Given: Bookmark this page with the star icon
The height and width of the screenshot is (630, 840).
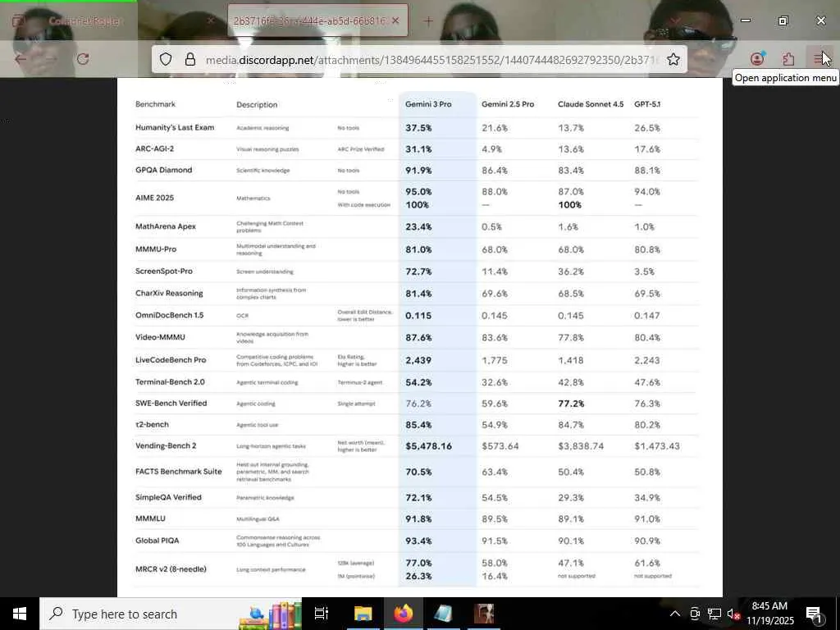Looking at the screenshot, I should 673,59.
